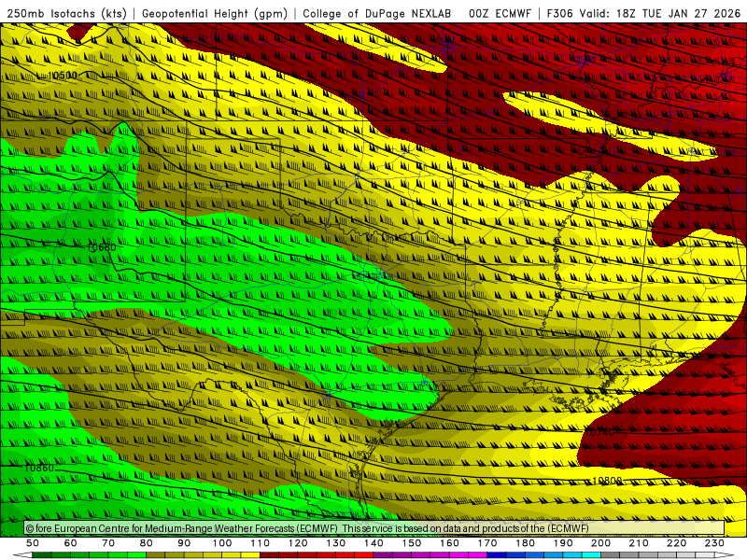Viewport: 747px width, 560px height.
Task: Click the 140 knot colorbar label
Action: coord(374,543)
